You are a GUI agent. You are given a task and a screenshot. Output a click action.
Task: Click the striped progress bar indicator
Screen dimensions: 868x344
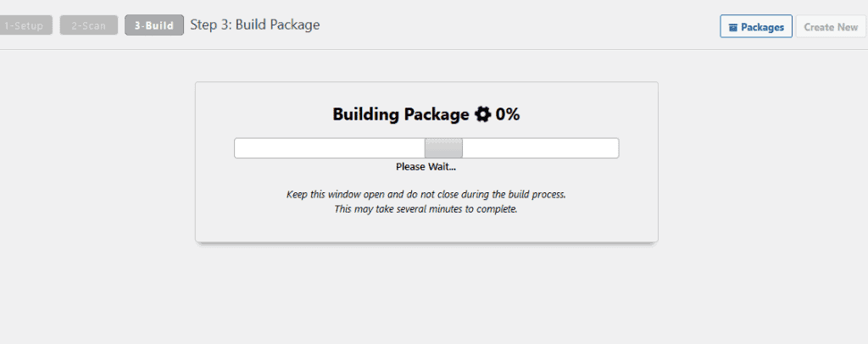tap(443, 148)
